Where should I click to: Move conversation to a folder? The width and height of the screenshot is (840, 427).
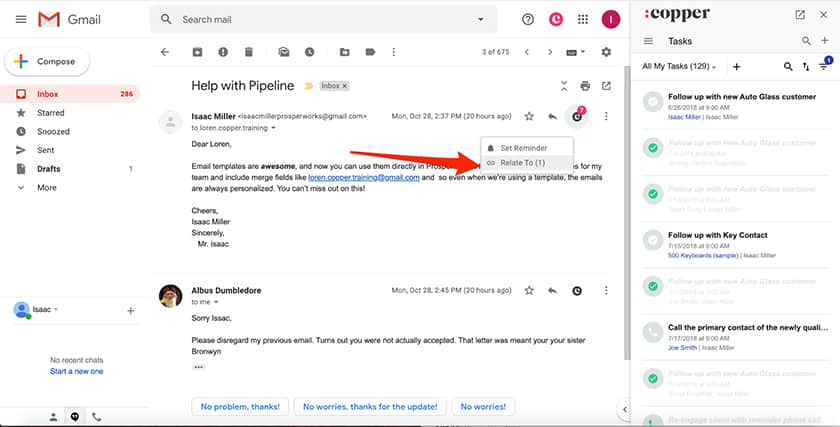click(x=344, y=52)
